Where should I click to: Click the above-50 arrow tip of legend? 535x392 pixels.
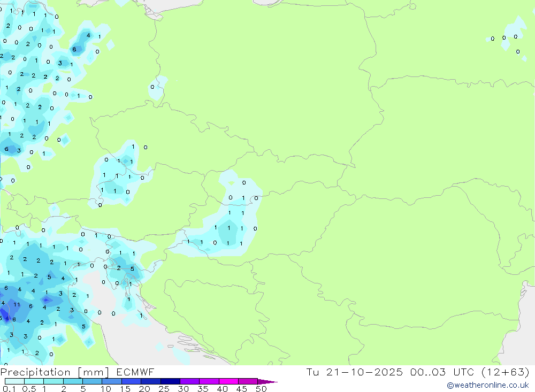pyautogui.click(x=267, y=381)
